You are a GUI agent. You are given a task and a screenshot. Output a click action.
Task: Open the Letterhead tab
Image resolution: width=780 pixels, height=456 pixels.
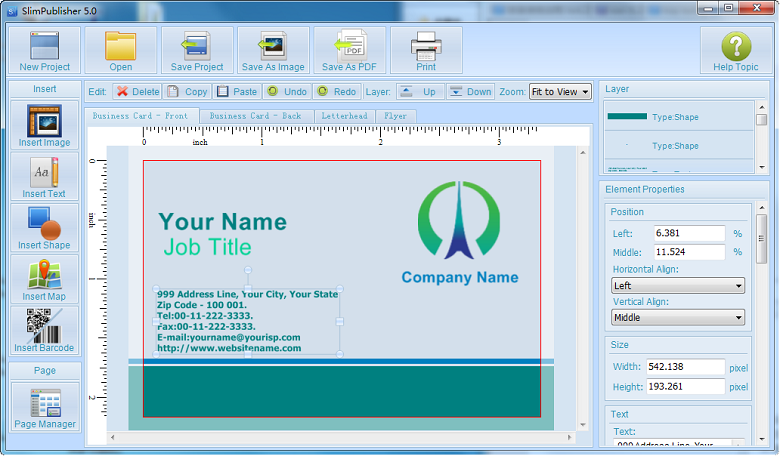coord(344,116)
